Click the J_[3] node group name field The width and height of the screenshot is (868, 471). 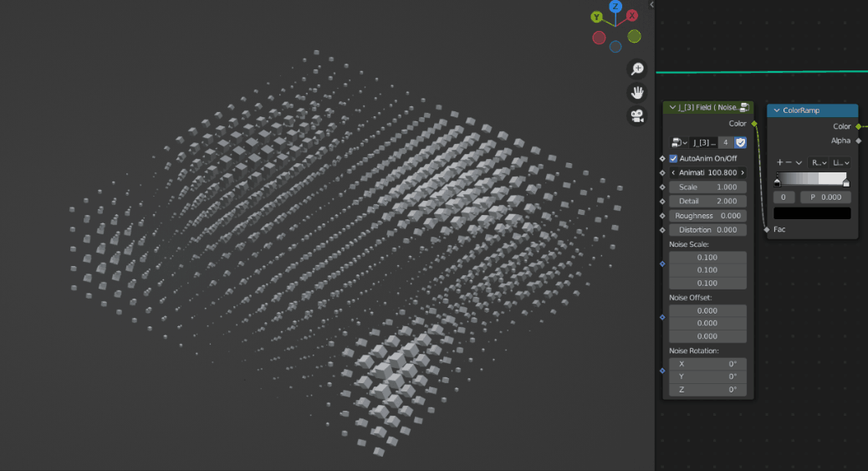pos(703,143)
